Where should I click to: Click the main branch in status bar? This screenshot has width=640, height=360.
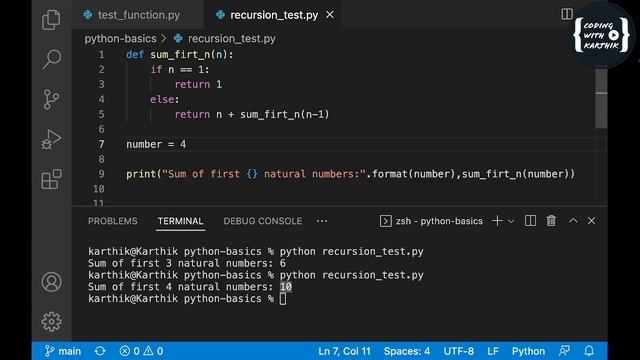63,351
